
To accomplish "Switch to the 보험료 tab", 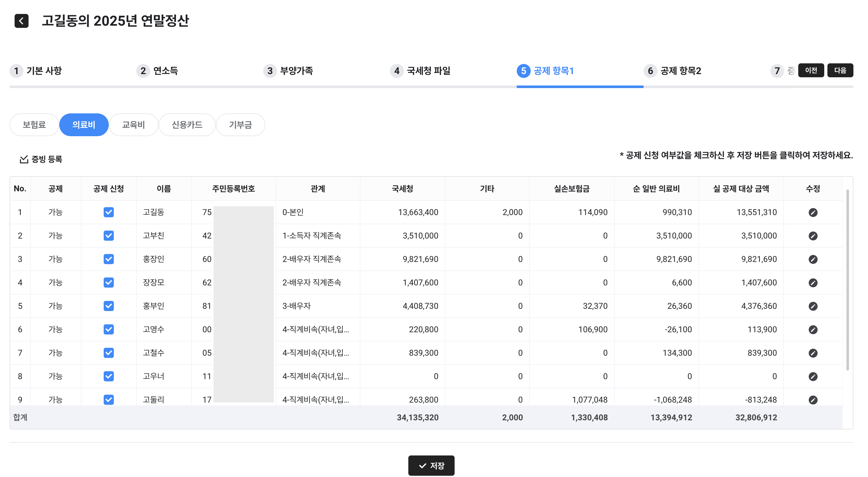I will tap(34, 125).
